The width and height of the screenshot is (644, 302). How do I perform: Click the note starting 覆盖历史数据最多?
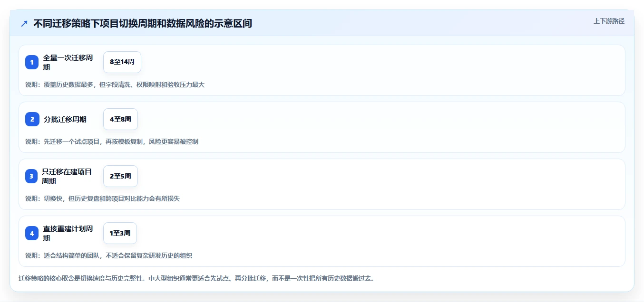(x=115, y=85)
